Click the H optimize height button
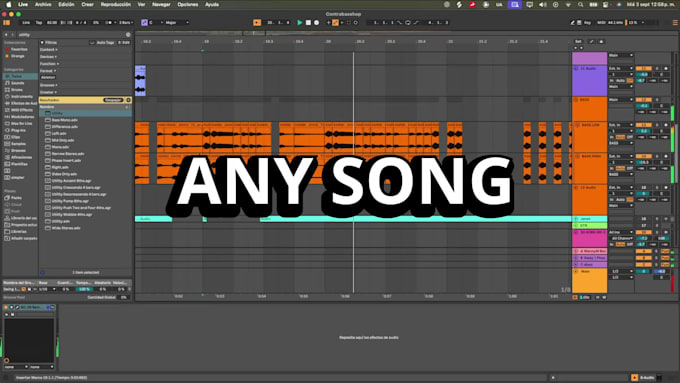The width and height of the screenshot is (680, 383). [598, 297]
